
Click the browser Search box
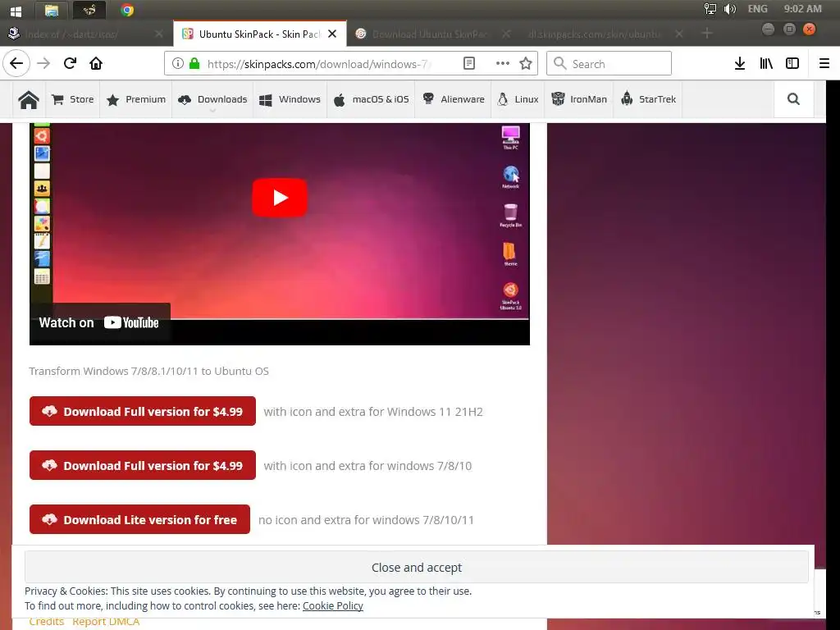609,64
